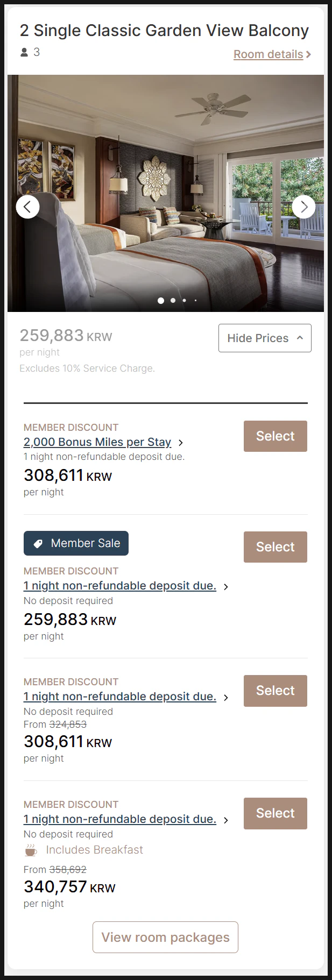Jump to the second carousel dot
Screen dimensions: 332x980
[173, 301]
